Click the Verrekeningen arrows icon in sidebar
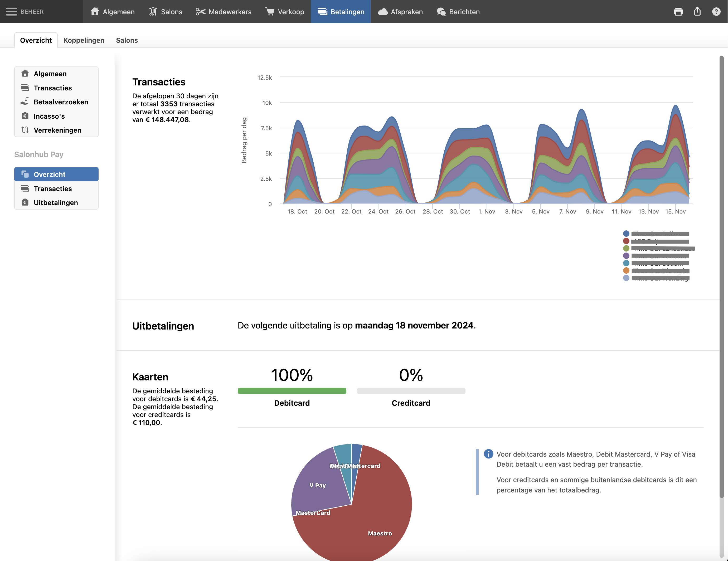 point(25,130)
